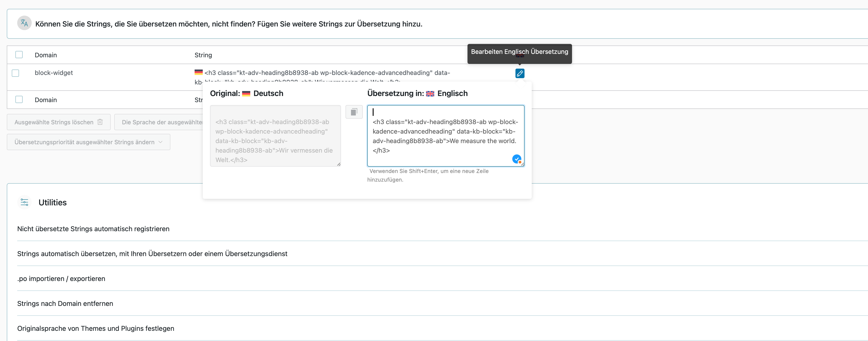868x341 pixels.
Task: Click the pencil edit English translation icon
Action: [x=520, y=73]
